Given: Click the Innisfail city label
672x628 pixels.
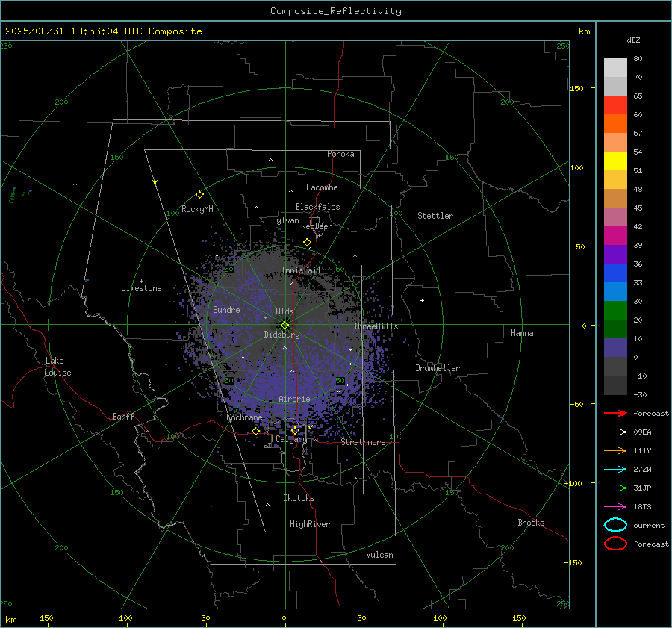Looking at the screenshot, I should (301, 270).
